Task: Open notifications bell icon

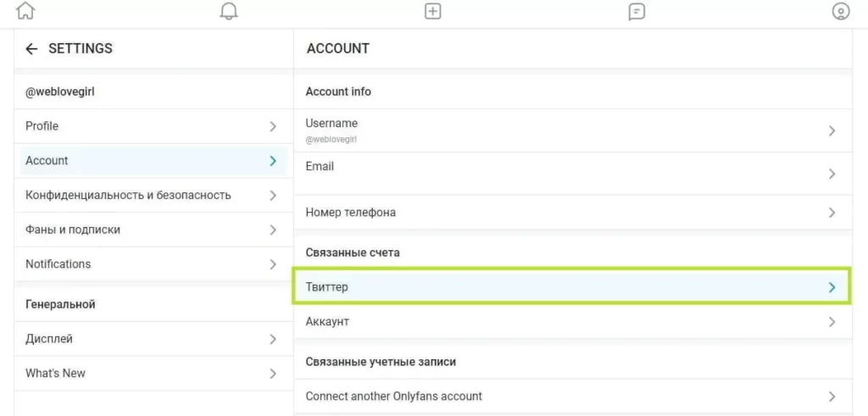Action: 229,11
